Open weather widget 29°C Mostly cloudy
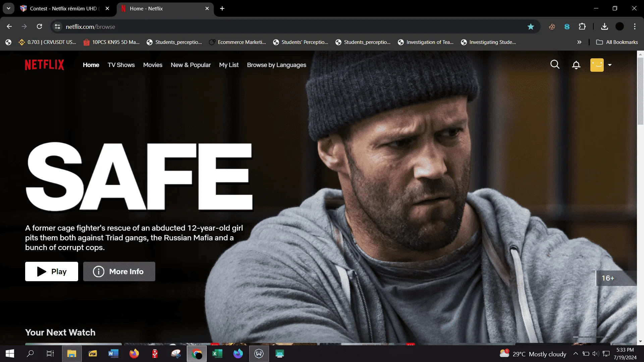The image size is (644, 362). (x=533, y=354)
